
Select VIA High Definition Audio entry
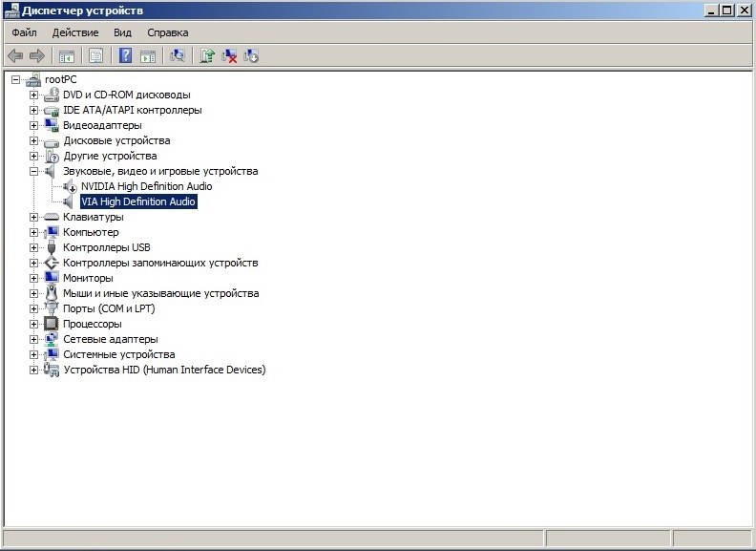[x=138, y=201]
